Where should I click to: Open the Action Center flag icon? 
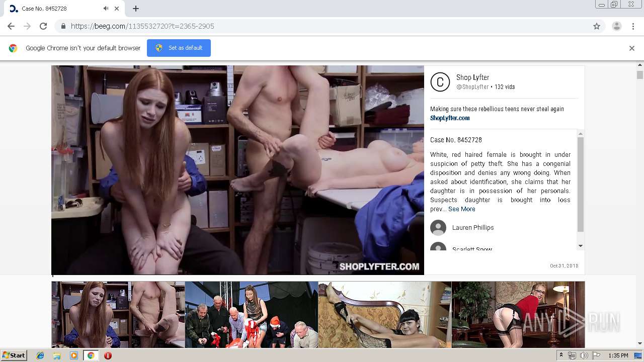pos(596,355)
